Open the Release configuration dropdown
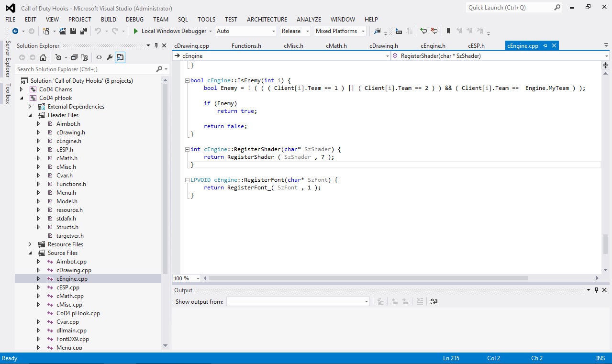 (308, 31)
